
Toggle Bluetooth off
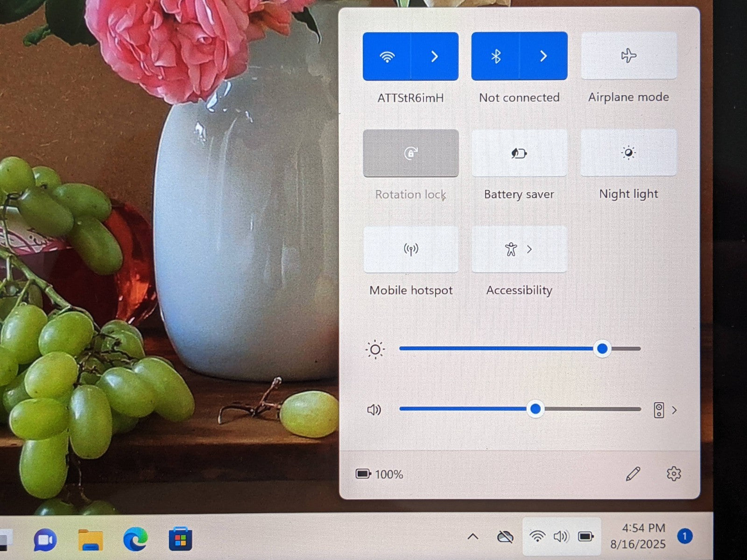pos(495,56)
